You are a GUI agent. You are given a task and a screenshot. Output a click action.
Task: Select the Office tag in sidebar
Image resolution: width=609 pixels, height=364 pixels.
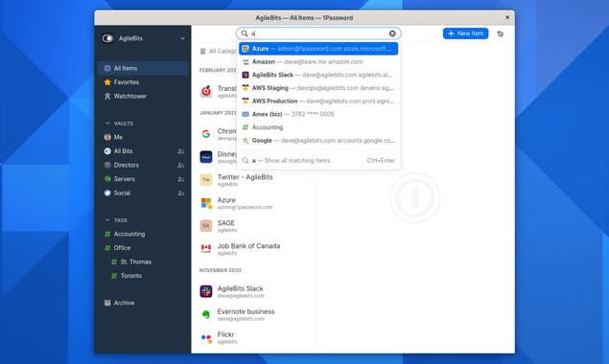click(143, 248)
